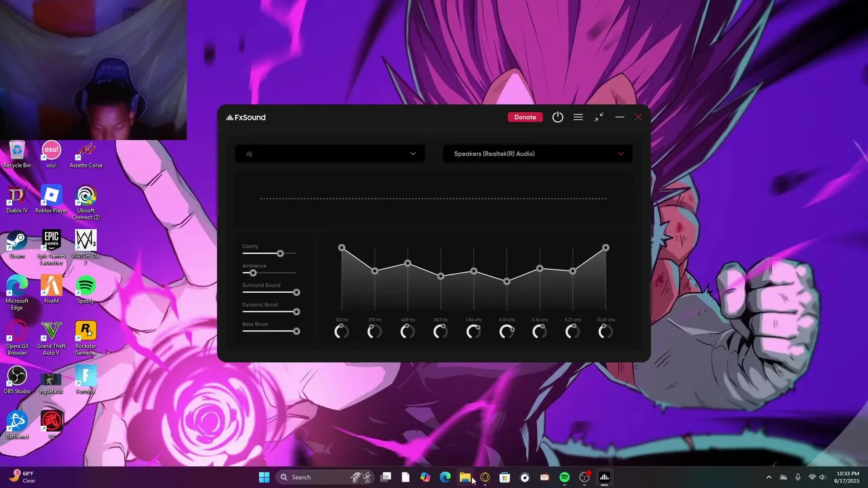The width and height of the screenshot is (868, 488).
Task: Click the 13.63 kHz frequency knob
Action: (x=606, y=331)
